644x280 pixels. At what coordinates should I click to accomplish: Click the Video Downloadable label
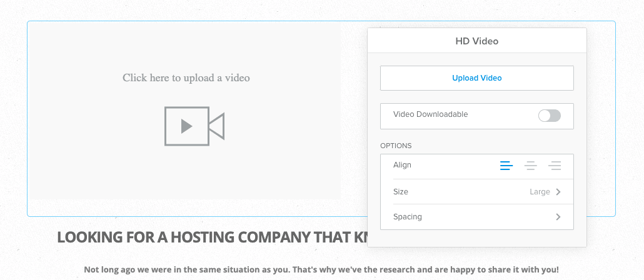(430, 114)
